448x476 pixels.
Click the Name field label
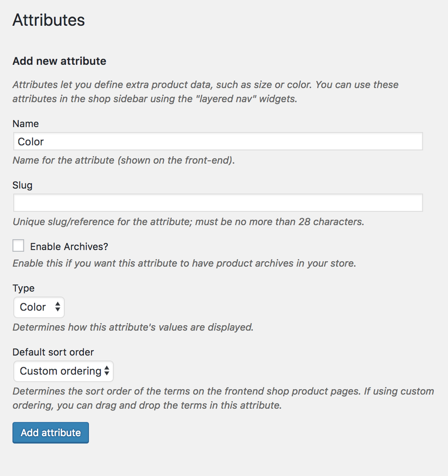click(25, 123)
